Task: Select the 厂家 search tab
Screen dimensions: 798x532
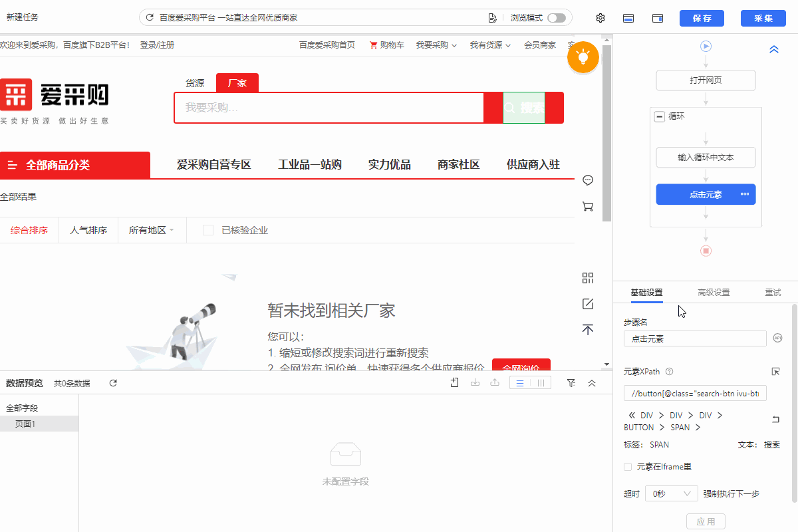Action: coord(237,83)
